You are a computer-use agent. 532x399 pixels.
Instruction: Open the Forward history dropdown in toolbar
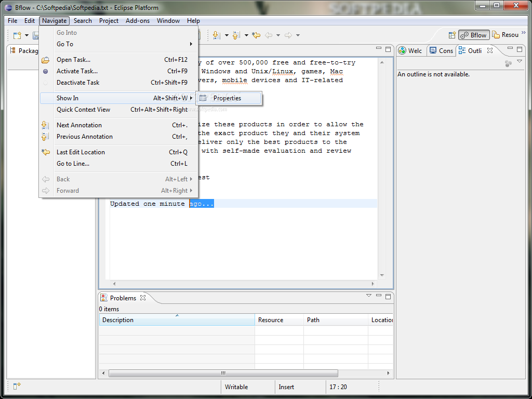pos(298,35)
